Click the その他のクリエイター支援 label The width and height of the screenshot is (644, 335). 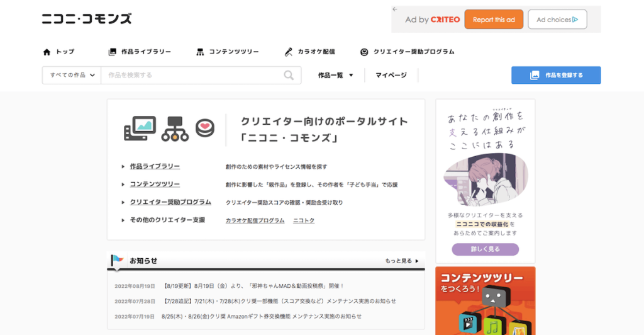click(167, 220)
